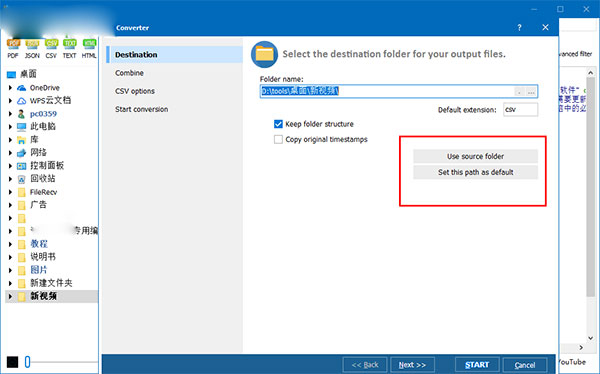600x374 pixels.
Task: Click the START button
Action: pyautogui.click(x=477, y=365)
